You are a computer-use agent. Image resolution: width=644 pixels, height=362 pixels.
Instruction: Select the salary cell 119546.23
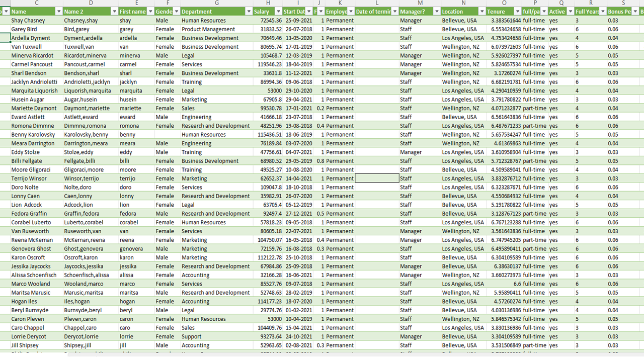(268, 64)
